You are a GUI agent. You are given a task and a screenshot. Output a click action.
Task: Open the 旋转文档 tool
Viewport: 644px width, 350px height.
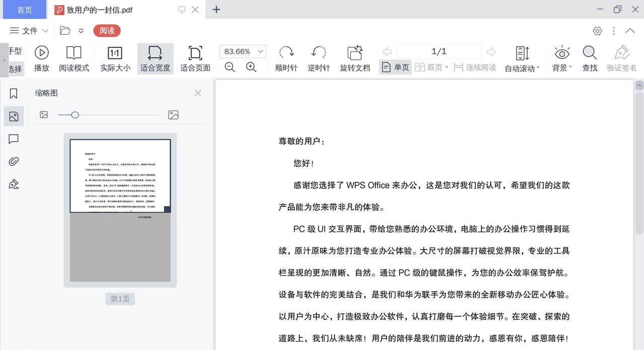pyautogui.click(x=355, y=58)
